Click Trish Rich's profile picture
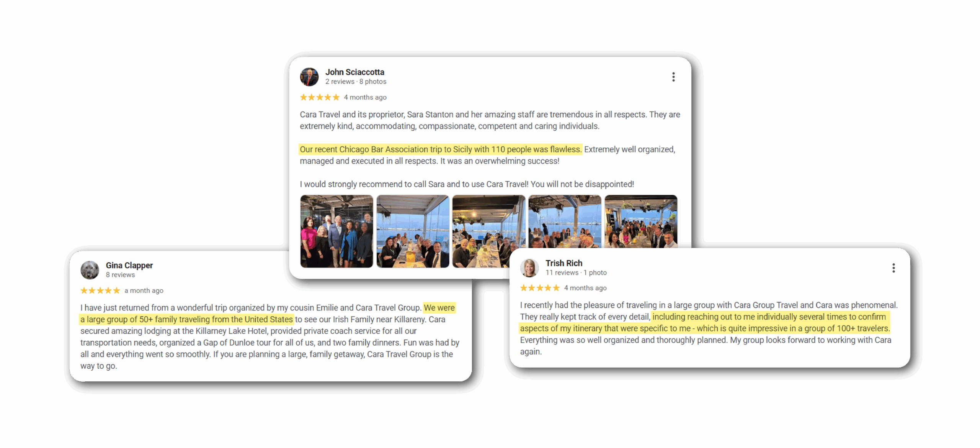980x448 pixels. click(x=529, y=267)
